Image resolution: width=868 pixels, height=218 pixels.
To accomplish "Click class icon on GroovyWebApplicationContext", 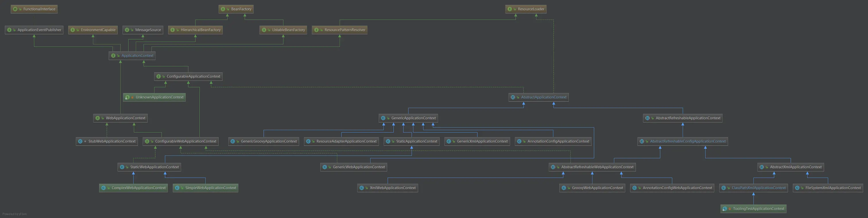I will (x=564, y=188).
